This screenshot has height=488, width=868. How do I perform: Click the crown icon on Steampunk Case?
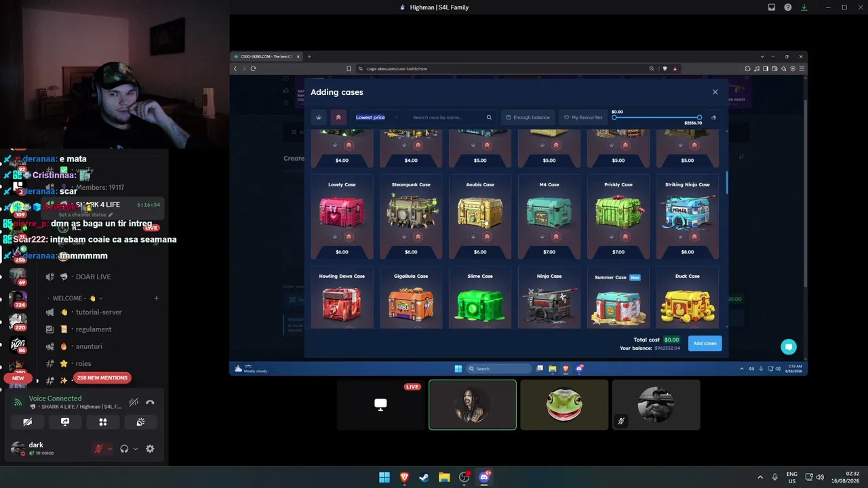(x=404, y=237)
